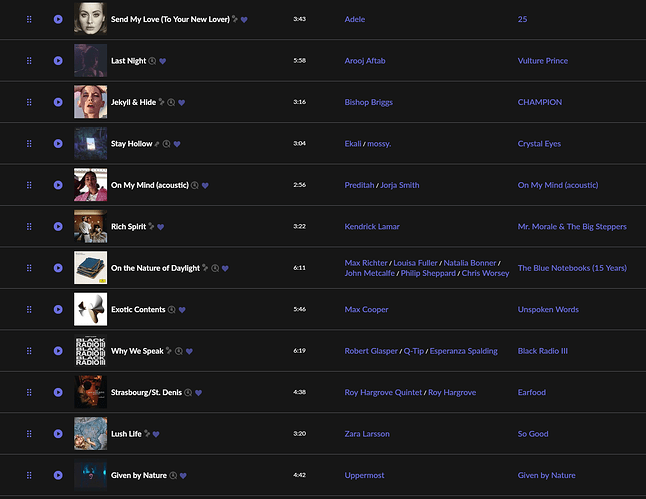Click the drag handle beside Rich Spirit
The height and width of the screenshot is (499, 646).
[29, 226]
